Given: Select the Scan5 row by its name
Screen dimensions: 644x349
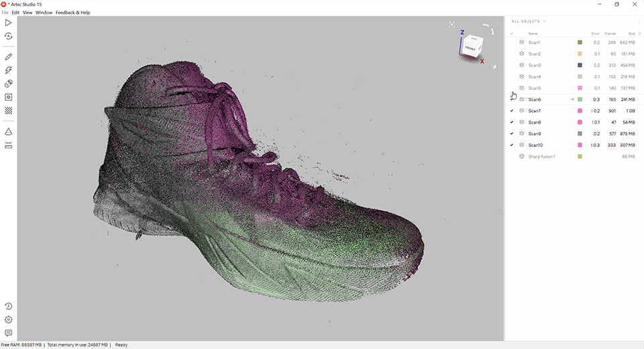Looking at the screenshot, I should coord(535,88).
